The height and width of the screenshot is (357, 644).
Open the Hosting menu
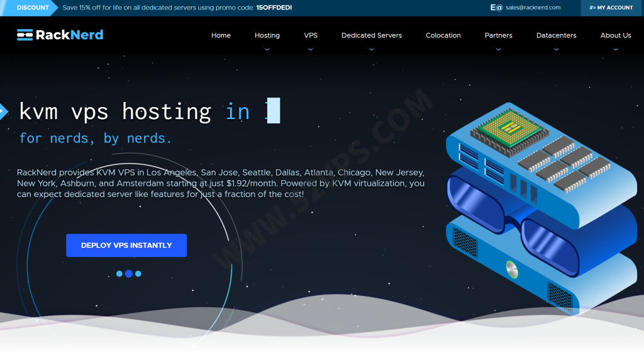tap(267, 35)
